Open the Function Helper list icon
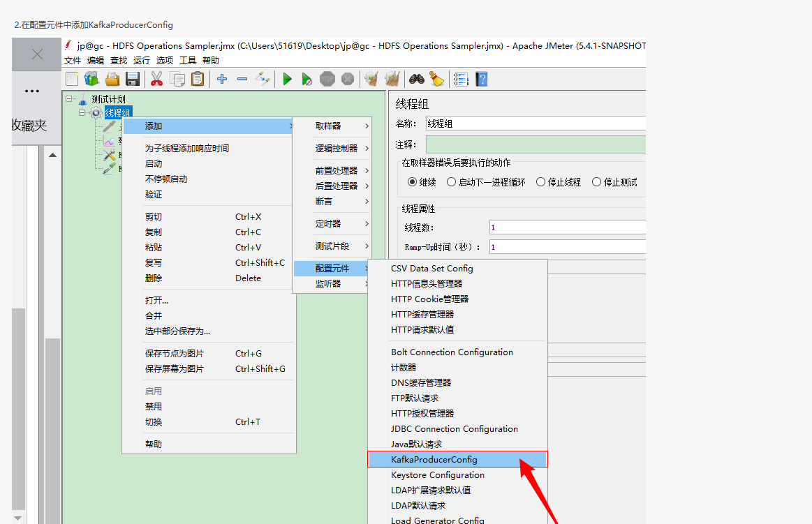 point(461,79)
